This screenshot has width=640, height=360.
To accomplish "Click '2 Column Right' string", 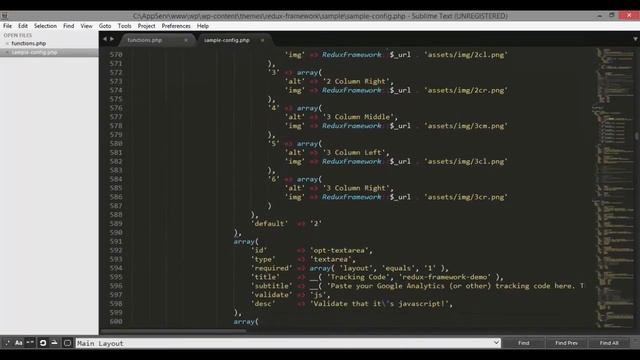I will (357, 81).
